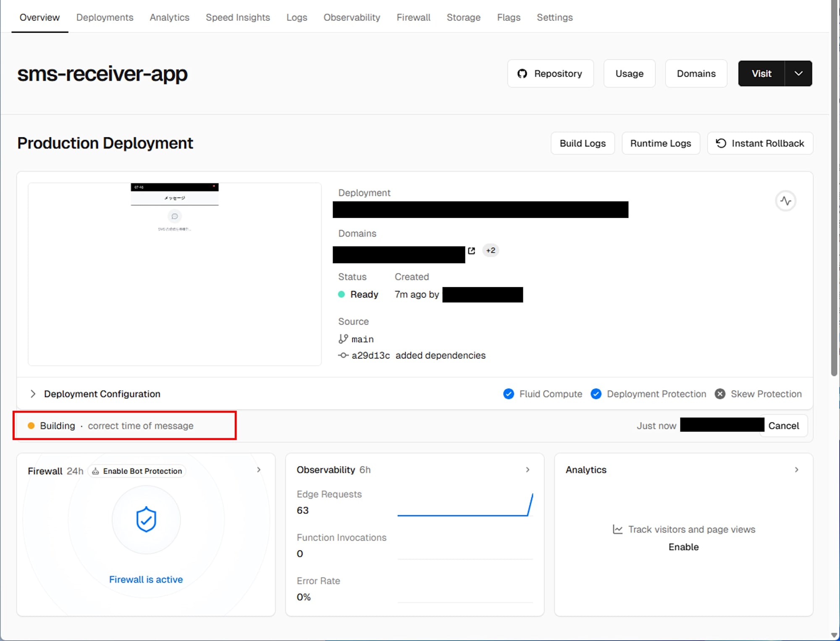Open Runtime Logs
Image resolution: width=840 pixels, height=641 pixels.
pyautogui.click(x=661, y=143)
